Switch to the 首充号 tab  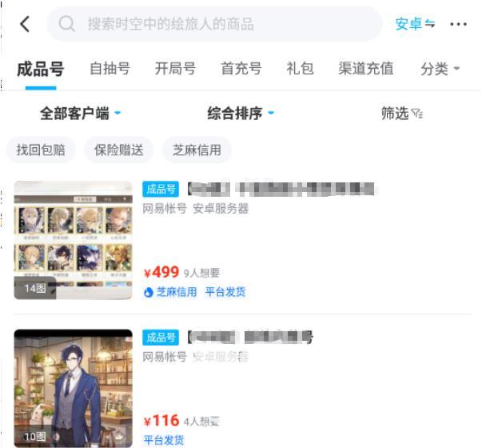click(241, 68)
